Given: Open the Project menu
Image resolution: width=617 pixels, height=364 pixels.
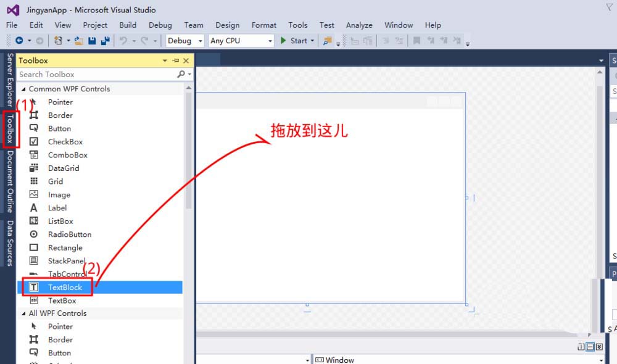Looking at the screenshot, I should (95, 25).
